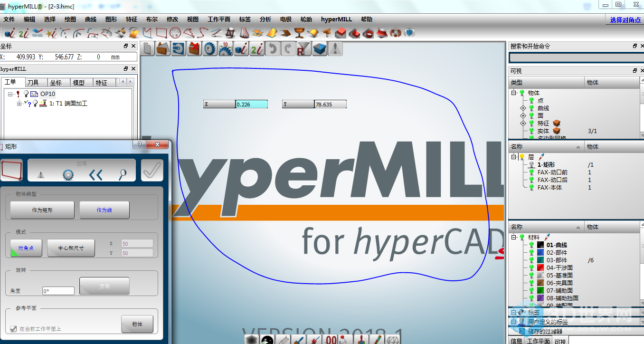Image resolution: width=644 pixels, height=344 pixels.
Task: Click the blue 02-部件 color swatch
Action: [x=540, y=253]
